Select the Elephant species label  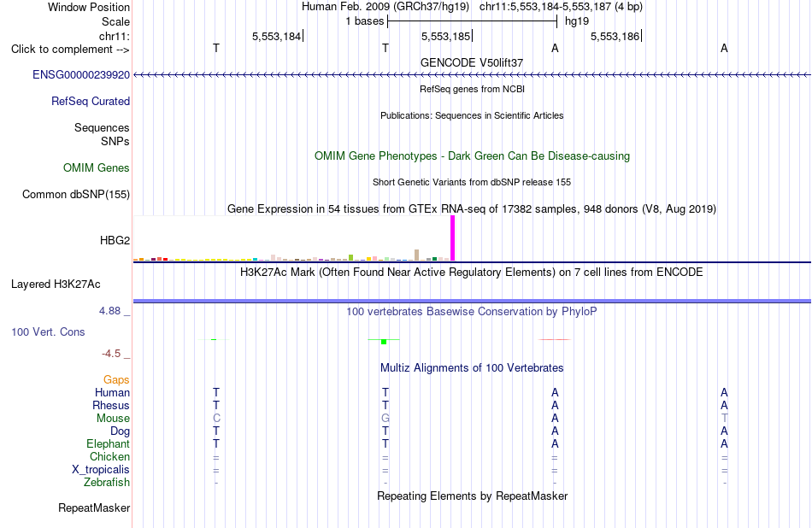point(109,444)
